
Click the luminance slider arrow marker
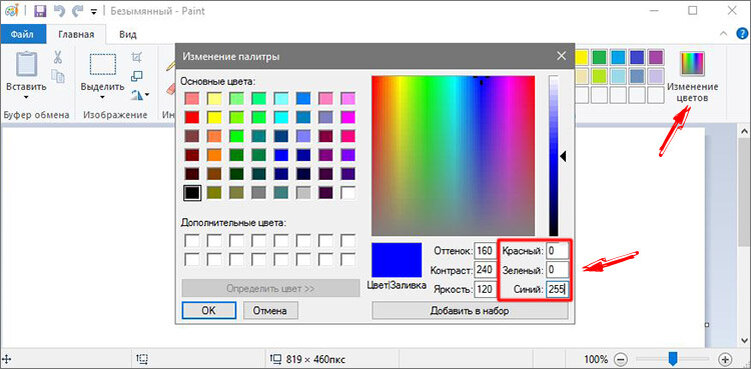click(x=564, y=156)
